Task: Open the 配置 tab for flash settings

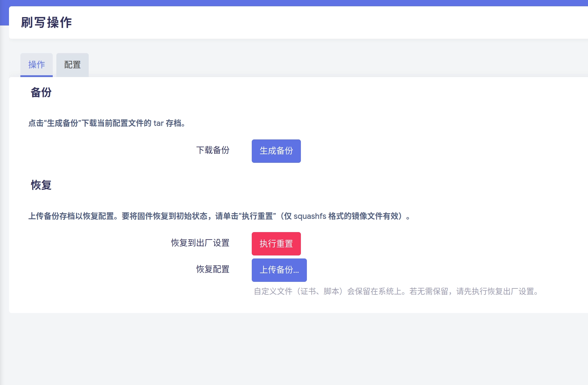Action: click(72, 64)
